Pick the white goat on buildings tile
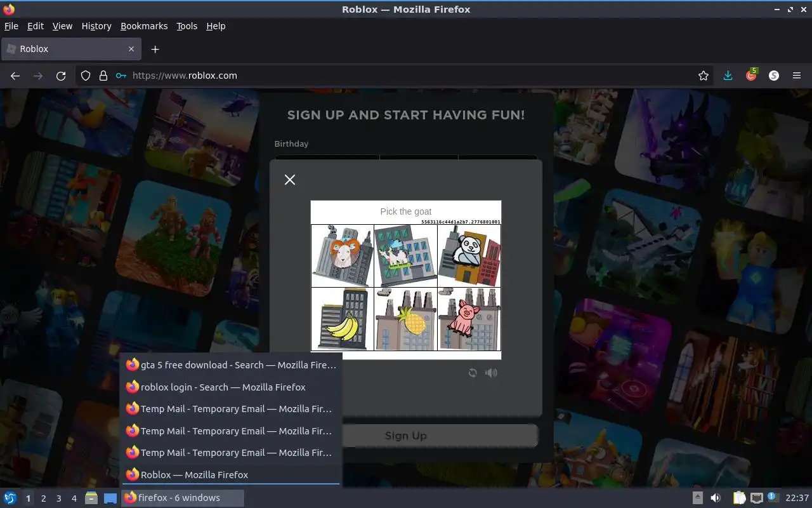The image size is (812, 508). [x=406, y=255]
